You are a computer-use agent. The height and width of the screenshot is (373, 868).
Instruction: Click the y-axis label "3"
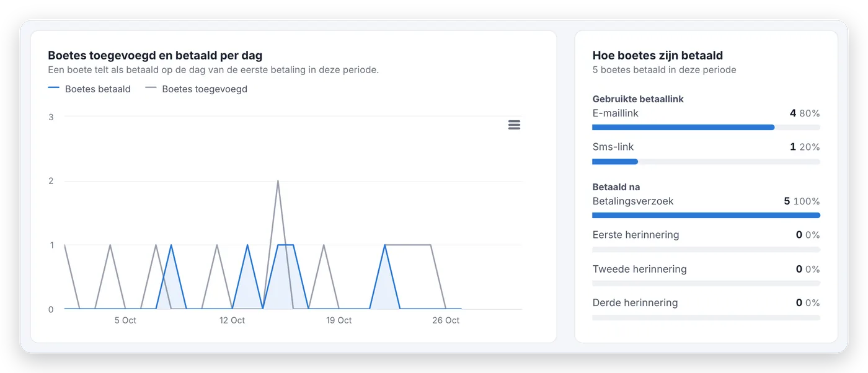51,117
